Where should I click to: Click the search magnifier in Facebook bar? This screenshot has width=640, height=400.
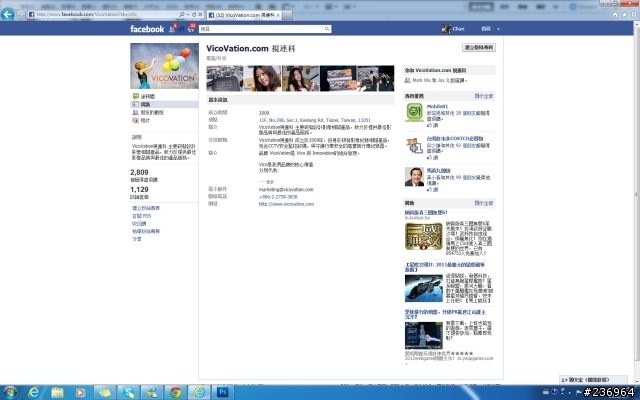327,29
